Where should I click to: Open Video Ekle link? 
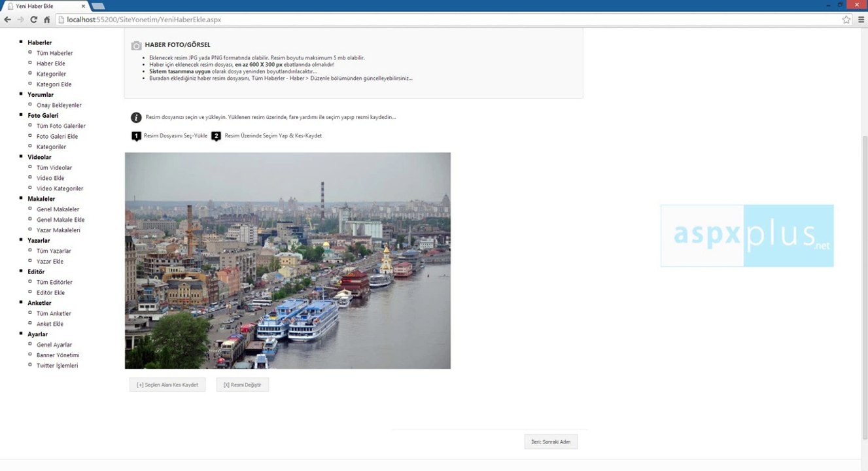coord(50,178)
